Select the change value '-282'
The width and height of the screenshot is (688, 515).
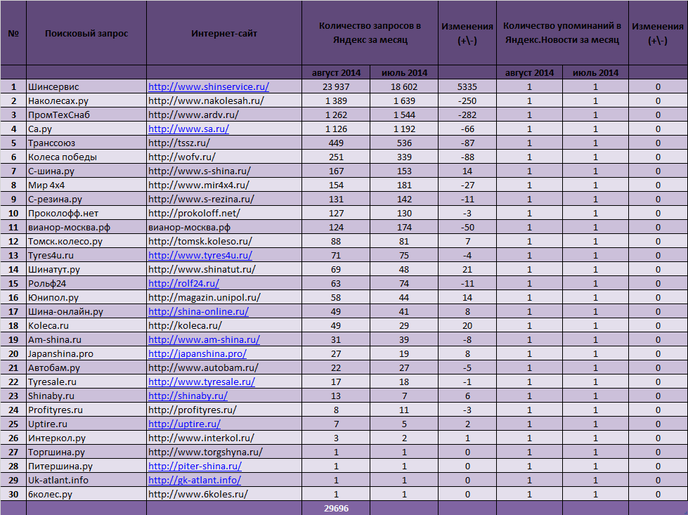(467, 115)
